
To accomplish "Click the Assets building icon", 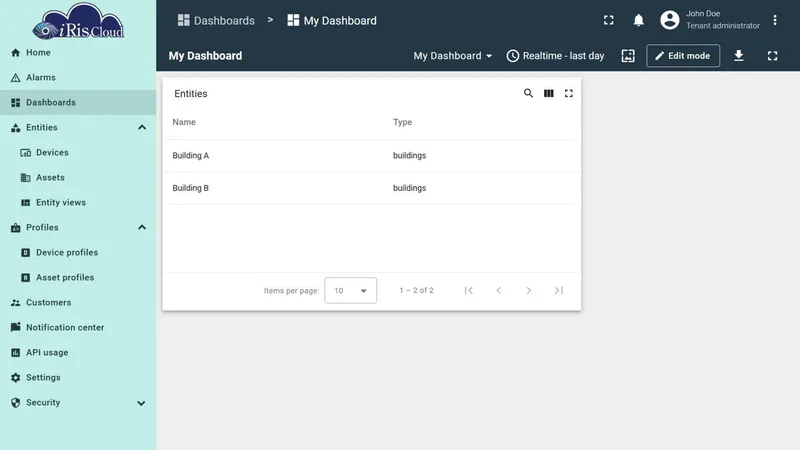I will [26, 178].
